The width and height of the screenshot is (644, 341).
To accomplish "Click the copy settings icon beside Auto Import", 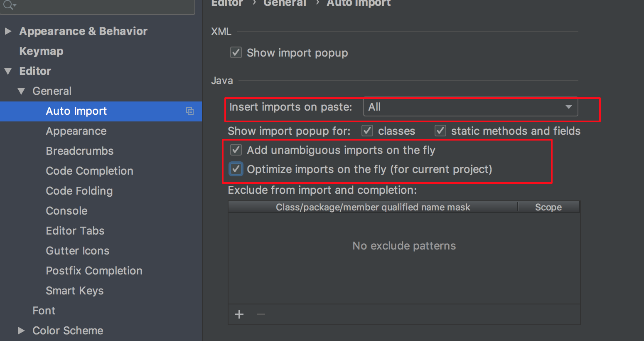I will click(190, 111).
